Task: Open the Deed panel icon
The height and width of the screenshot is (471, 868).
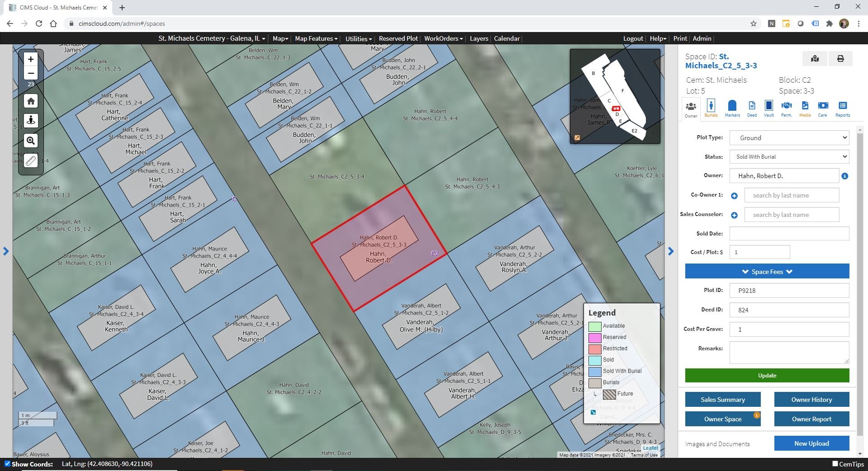Action: pyautogui.click(x=751, y=108)
